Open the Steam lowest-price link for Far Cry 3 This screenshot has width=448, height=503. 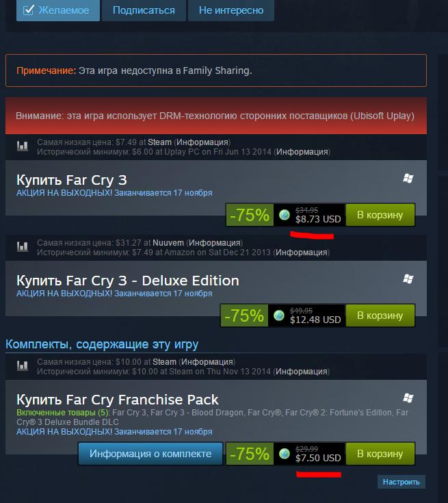(x=159, y=142)
